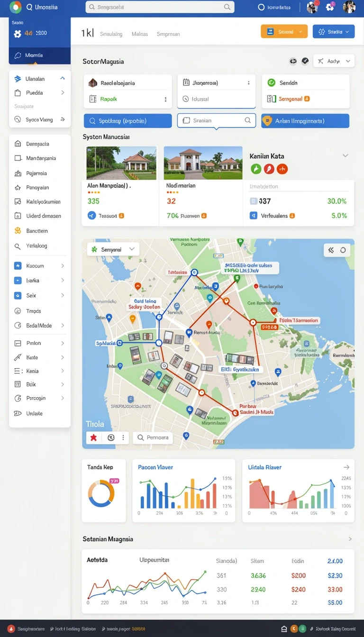Click the orange round icon in the status bar
Viewport: 364px width, 637px height.
[x=294, y=629]
